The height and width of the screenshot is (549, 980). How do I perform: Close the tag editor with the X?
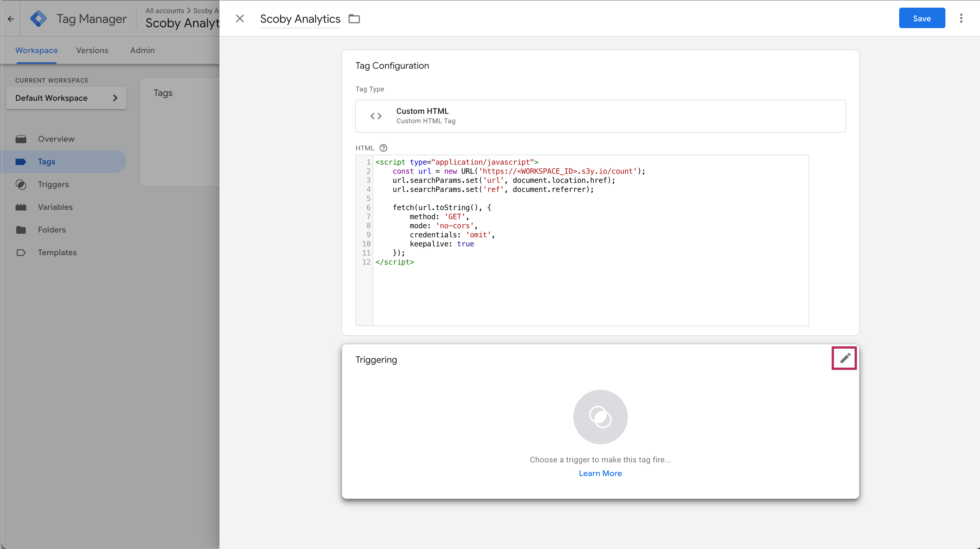click(x=240, y=19)
